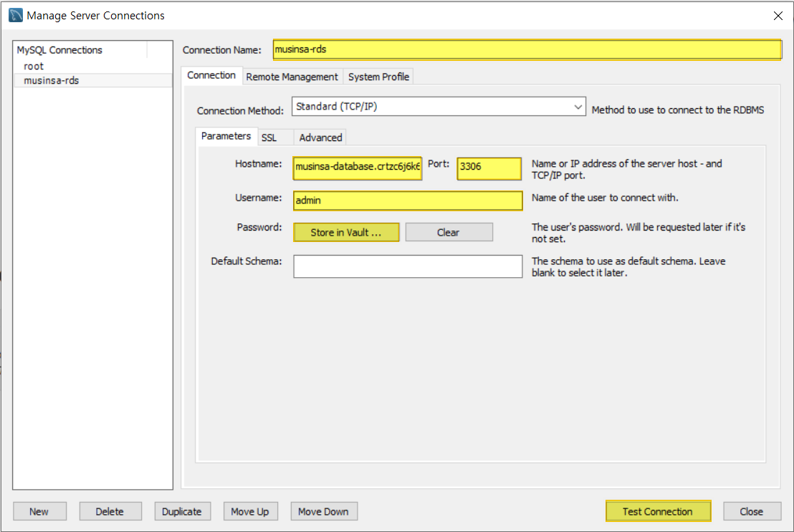Click the Connection Name input field

527,49
